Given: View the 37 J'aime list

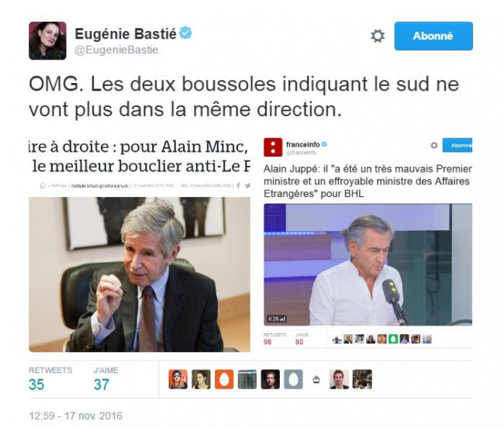Looking at the screenshot, I should [105, 379].
